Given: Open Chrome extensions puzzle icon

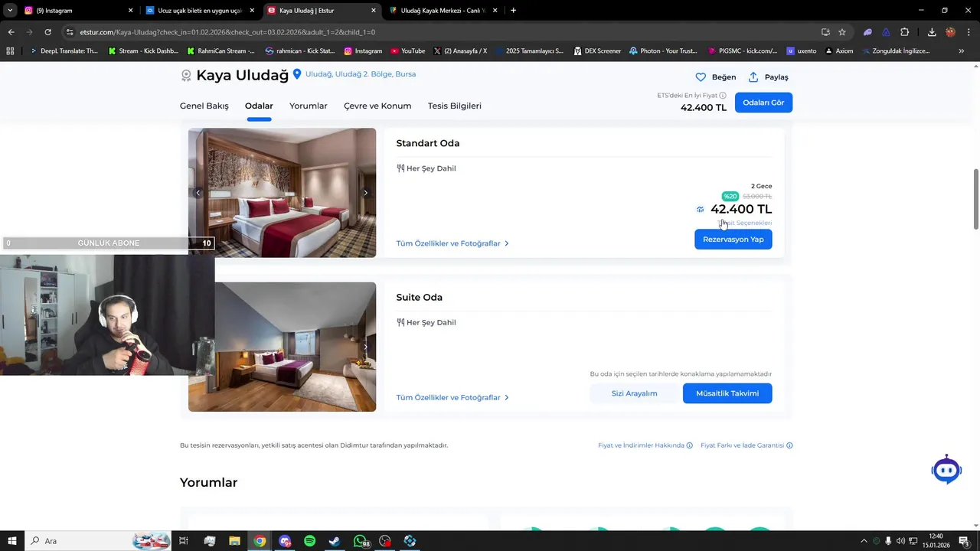Looking at the screenshot, I should point(904,32).
